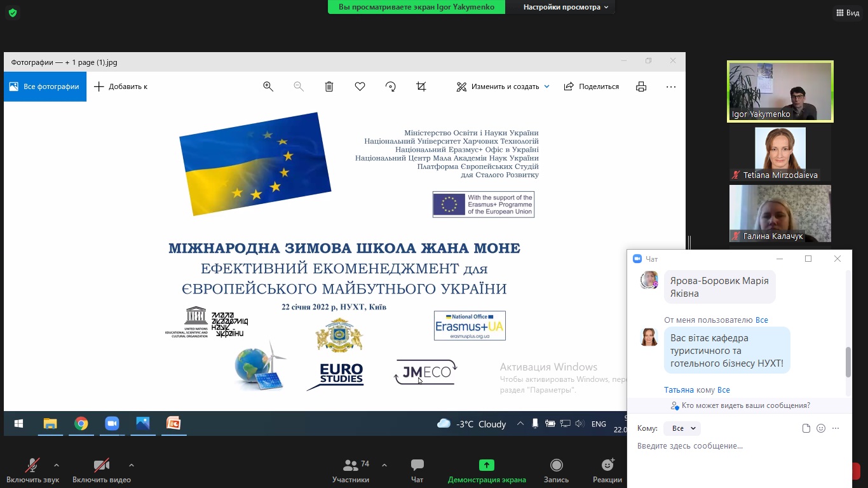Select Галина Калачук video thumbnail
The height and width of the screenshot is (488, 868).
[x=780, y=213]
